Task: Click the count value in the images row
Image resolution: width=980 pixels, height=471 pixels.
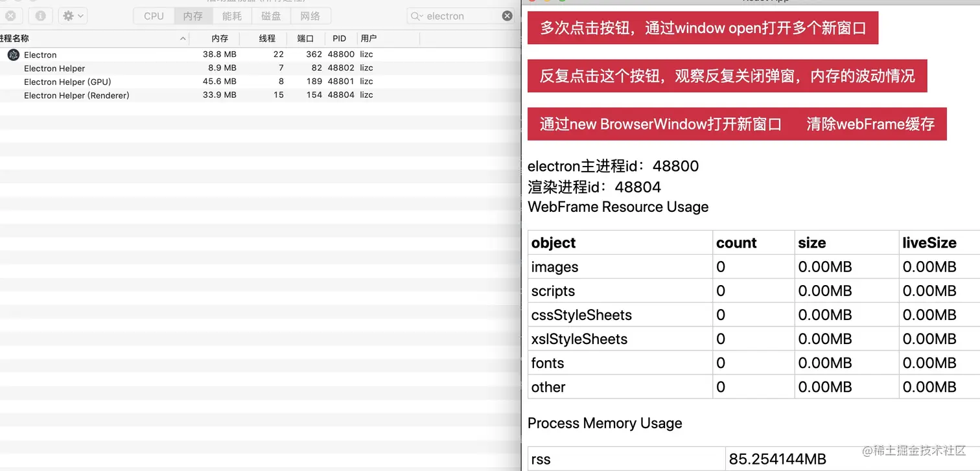Action: 721,267
